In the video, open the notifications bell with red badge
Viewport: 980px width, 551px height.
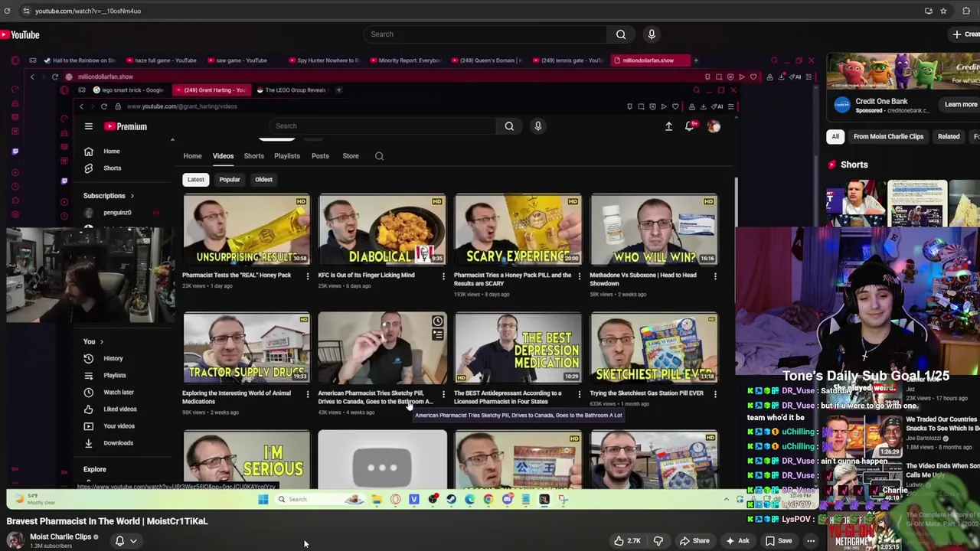click(x=690, y=126)
